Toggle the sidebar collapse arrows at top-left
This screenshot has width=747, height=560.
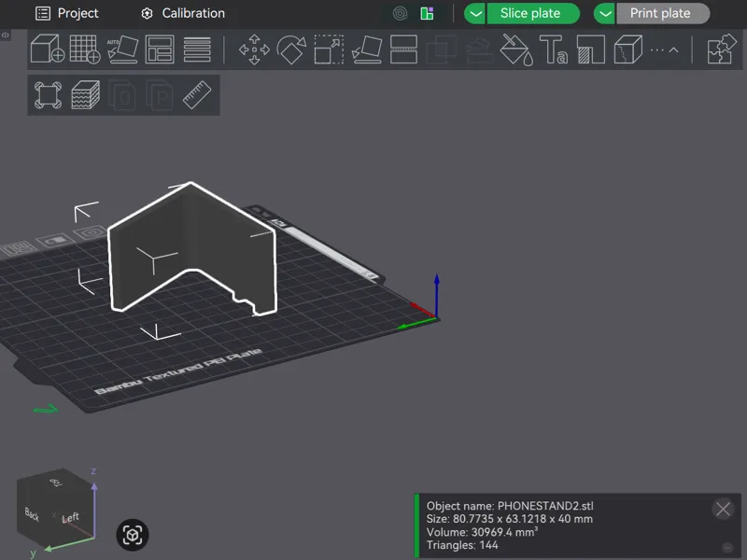[6, 35]
